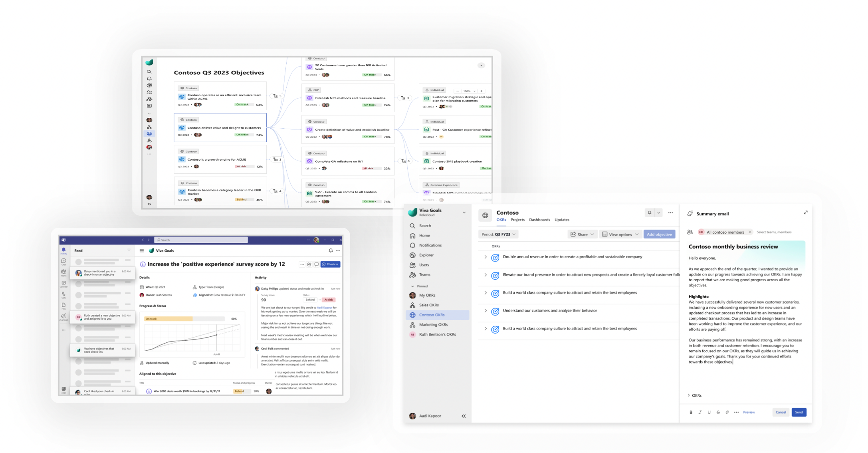Click the target OKR icon in the Objectives map sidebar
This screenshot has height=453, width=868.
[149, 85]
